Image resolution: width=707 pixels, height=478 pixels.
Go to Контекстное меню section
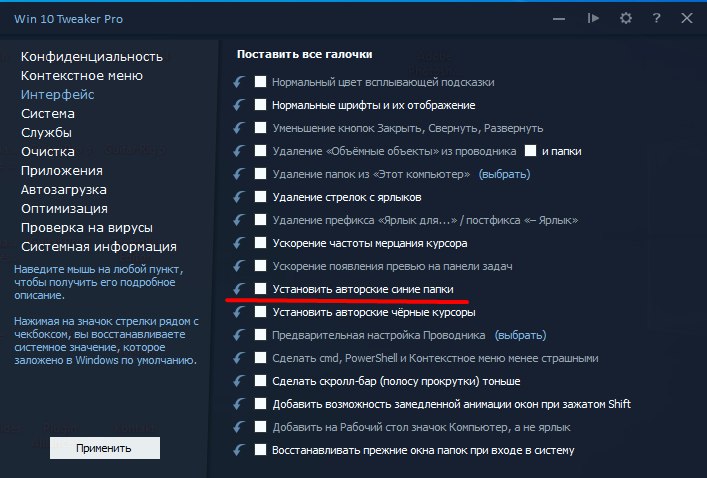82,75
